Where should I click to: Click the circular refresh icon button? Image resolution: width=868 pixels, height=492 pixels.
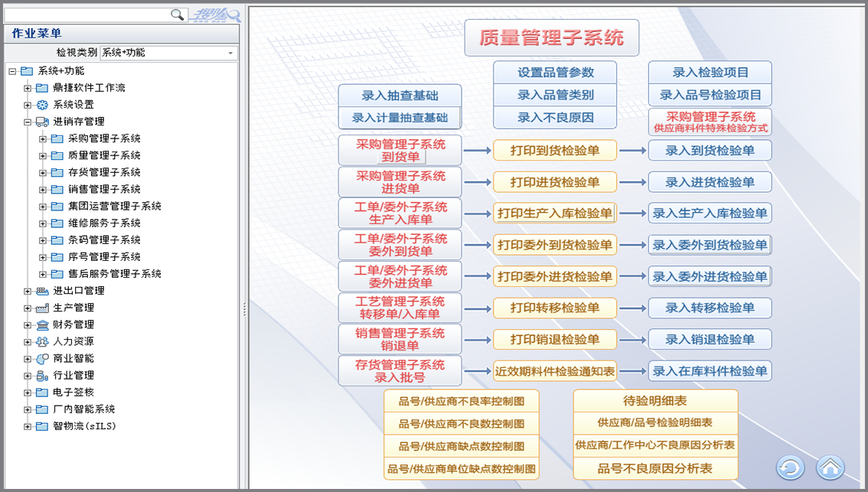[790, 467]
